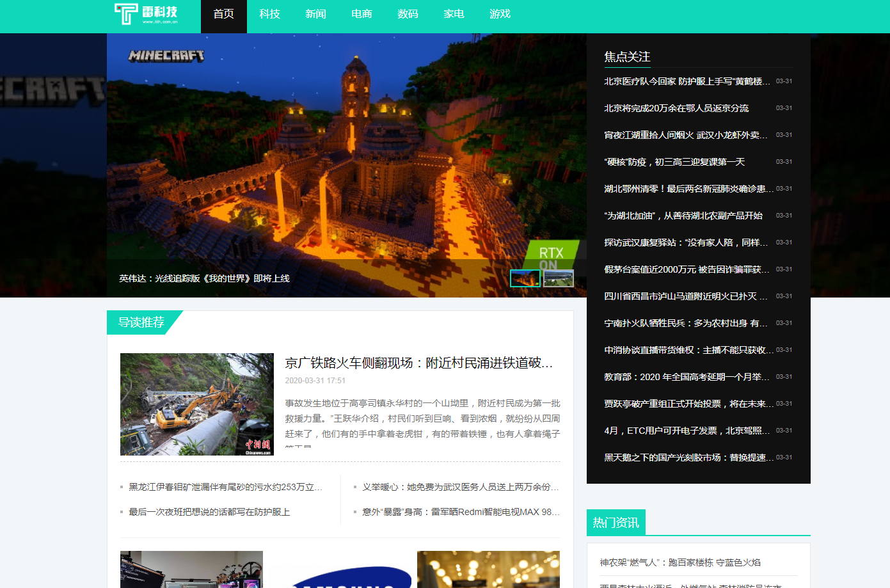Click the 热门资讯 section heading
Image resolution: width=890 pixels, height=588 pixels.
[616, 523]
